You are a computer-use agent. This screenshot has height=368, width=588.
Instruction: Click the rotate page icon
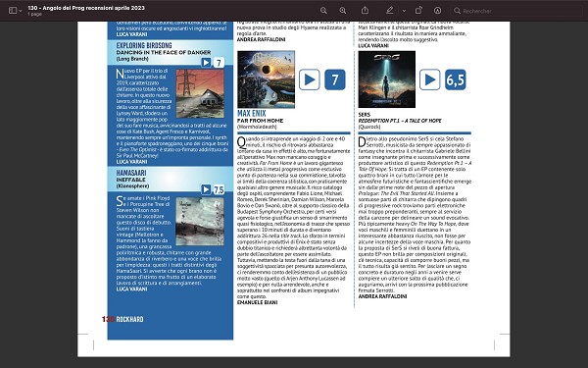(x=418, y=11)
